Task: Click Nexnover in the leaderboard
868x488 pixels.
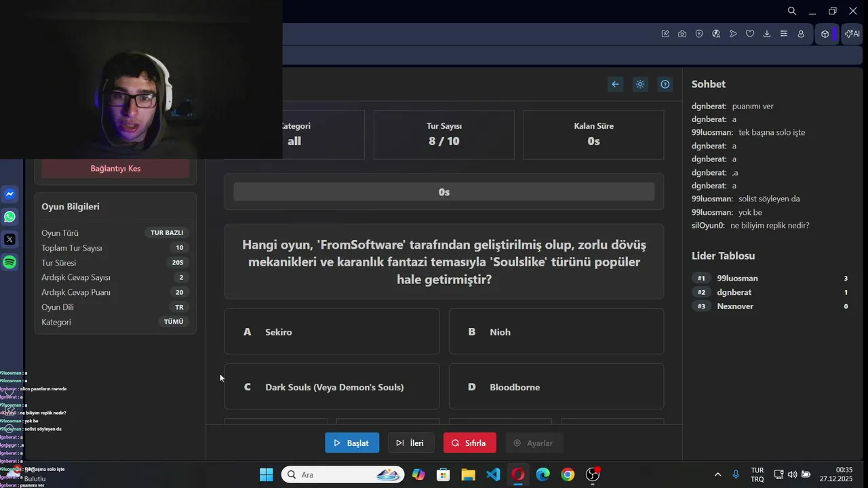Action: tap(735, 306)
